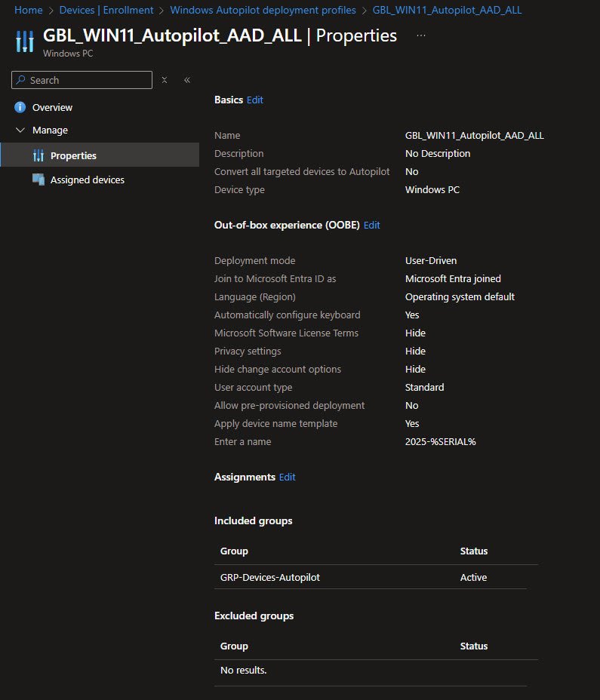Click the Properties sliders icon in sidebar
Viewport: 600px width, 700px height.
[x=38, y=155]
